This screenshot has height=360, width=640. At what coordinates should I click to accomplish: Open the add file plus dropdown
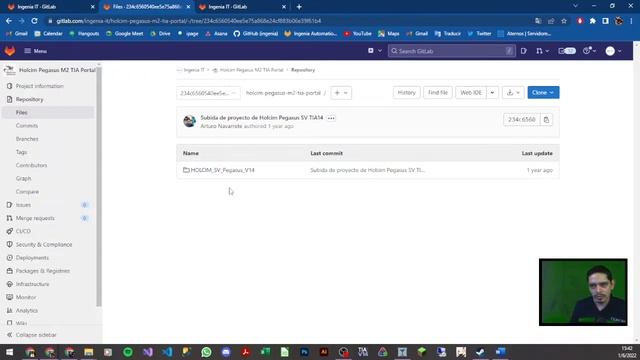pyautogui.click(x=341, y=93)
